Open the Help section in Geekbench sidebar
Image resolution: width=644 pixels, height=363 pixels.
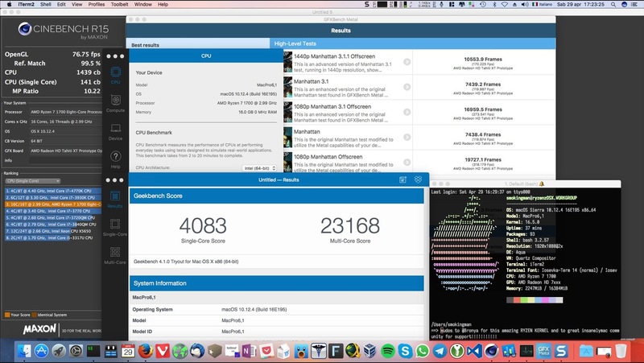(x=115, y=159)
